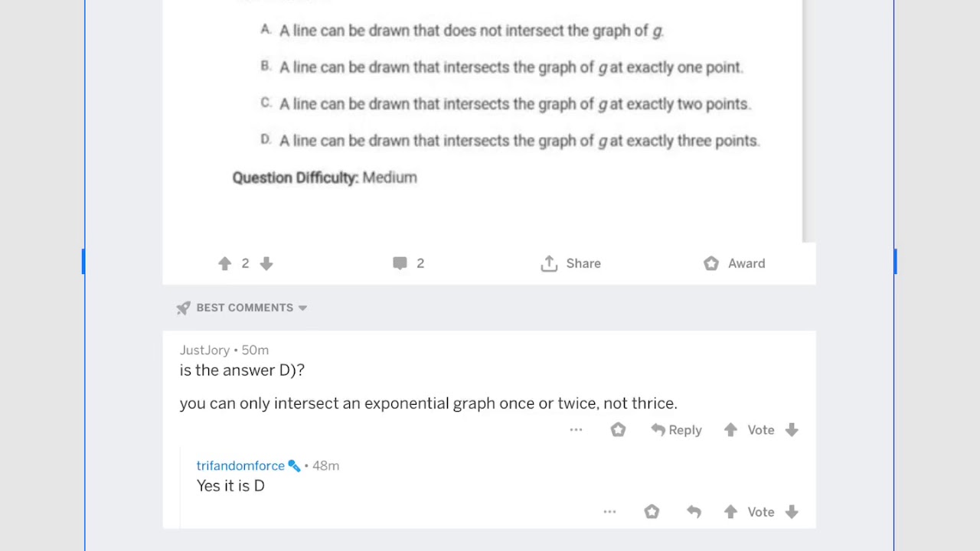This screenshot has width=980, height=551.
Task: Upvote trifandomforce's reply
Action: click(730, 512)
